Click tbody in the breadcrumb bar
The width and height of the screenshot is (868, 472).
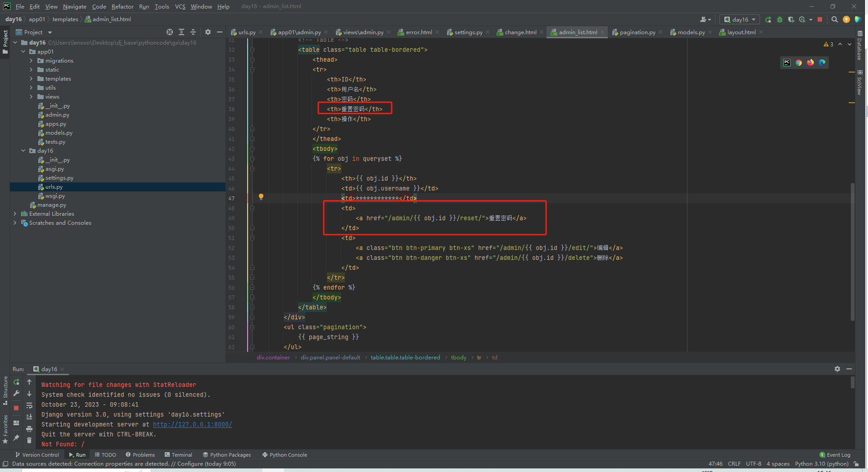click(x=458, y=358)
